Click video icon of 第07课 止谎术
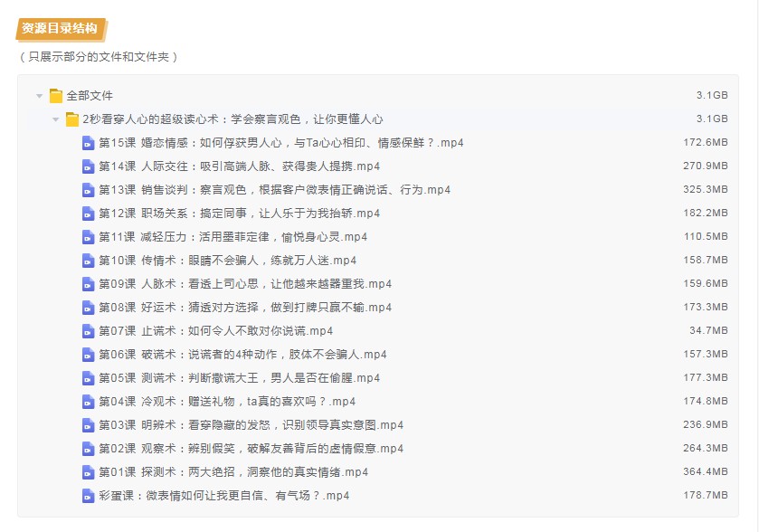The height and width of the screenshot is (532, 759). click(x=88, y=331)
